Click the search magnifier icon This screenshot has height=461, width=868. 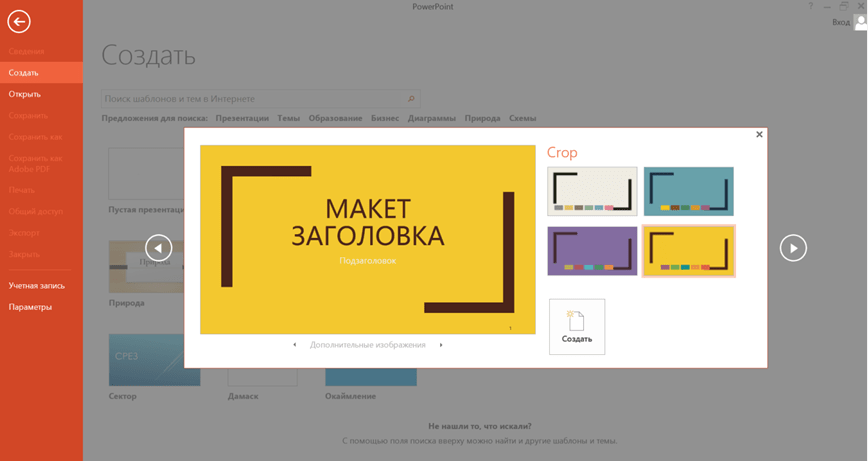[x=411, y=99]
